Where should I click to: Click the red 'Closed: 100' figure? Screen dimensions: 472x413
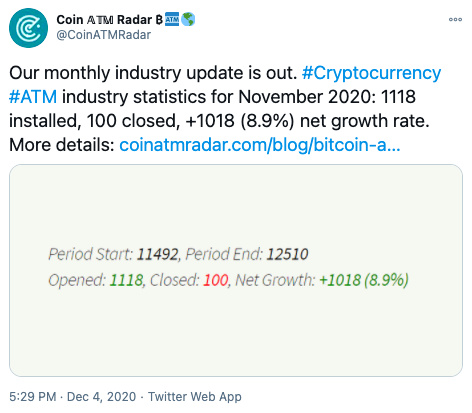click(x=189, y=280)
